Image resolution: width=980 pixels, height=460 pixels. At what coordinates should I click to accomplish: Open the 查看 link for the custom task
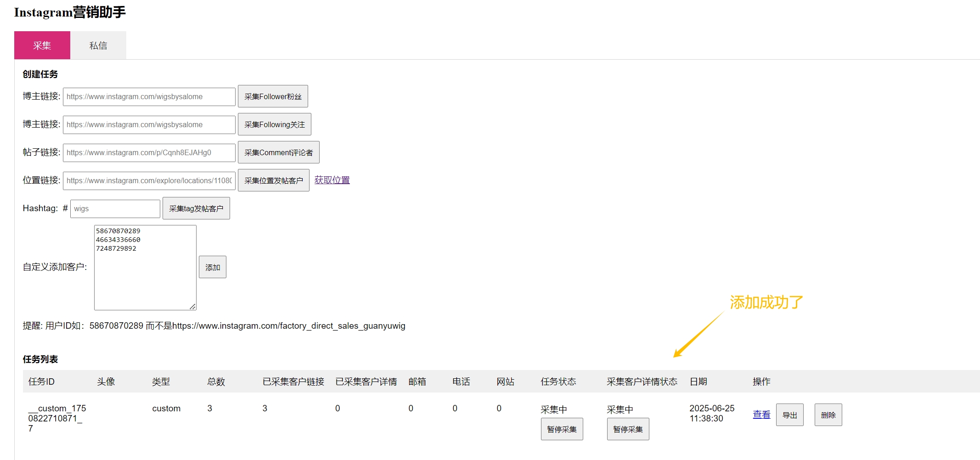coord(761,414)
